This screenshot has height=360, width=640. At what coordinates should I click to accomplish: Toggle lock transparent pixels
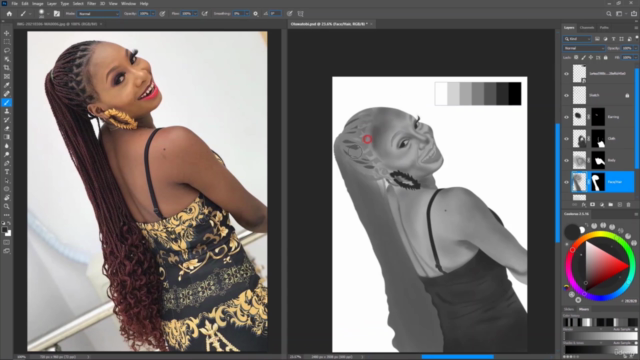click(576, 58)
